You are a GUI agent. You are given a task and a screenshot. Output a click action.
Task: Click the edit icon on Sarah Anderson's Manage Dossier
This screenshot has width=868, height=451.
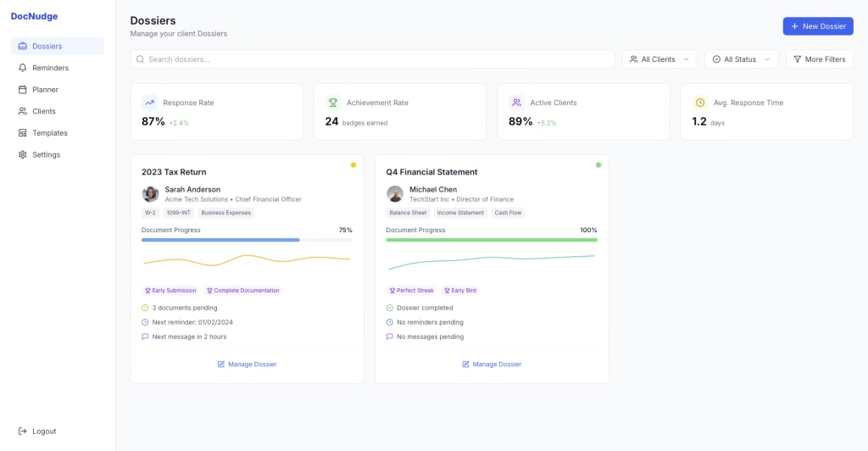(x=221, y=365)
